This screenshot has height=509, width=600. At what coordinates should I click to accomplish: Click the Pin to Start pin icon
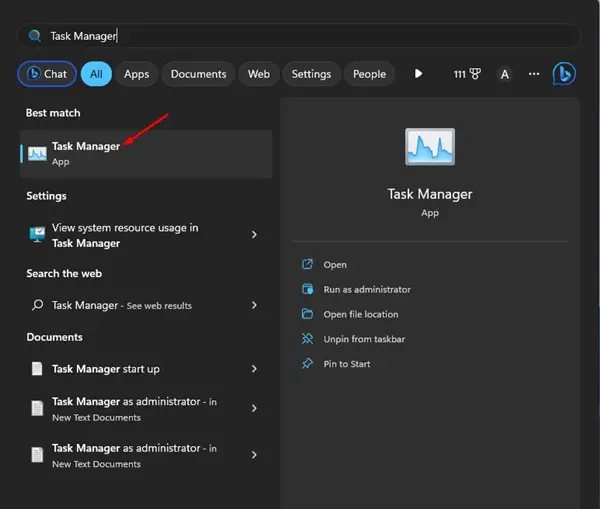pos(307,364)
